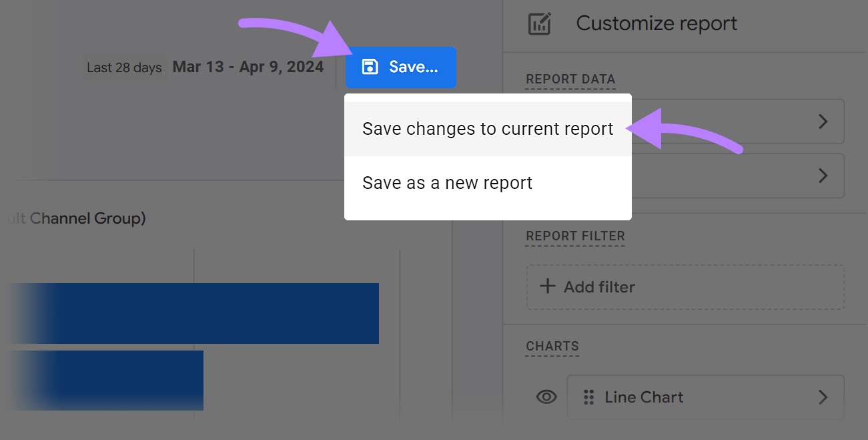Select Save as a new report
The width and height of the screenshot is (868, 440).
point(447,182)
